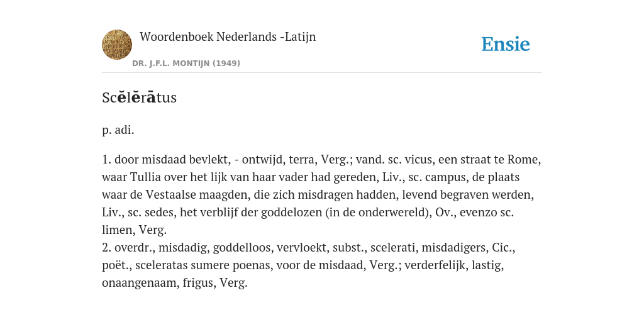
Task: Click author name DR. J.F.L. MONTIJN (1949)
Action: click(x=186, y=64)
